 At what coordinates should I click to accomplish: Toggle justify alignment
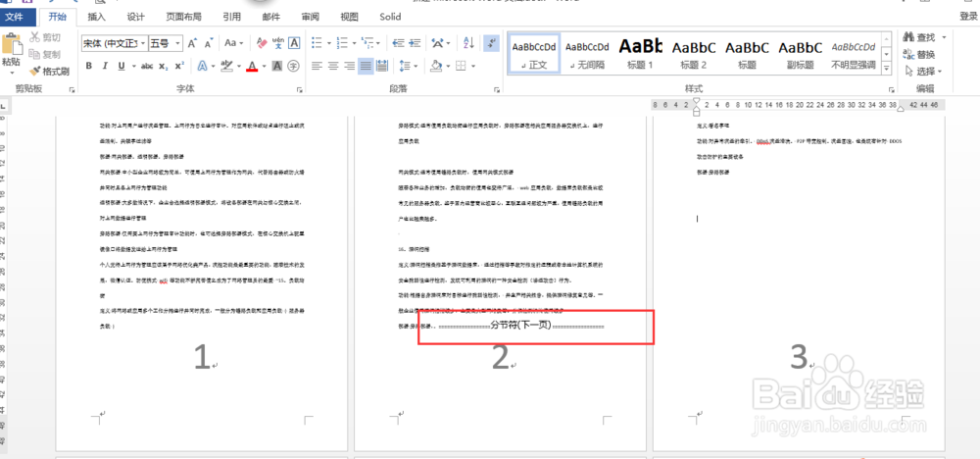366,66
